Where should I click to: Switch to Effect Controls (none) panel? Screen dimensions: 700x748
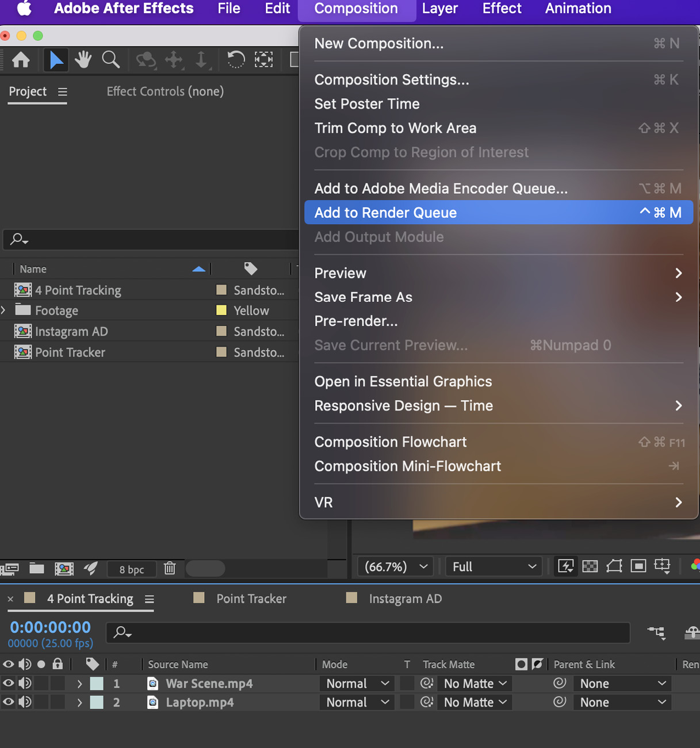pyautogui.click(x=165, y=91)
